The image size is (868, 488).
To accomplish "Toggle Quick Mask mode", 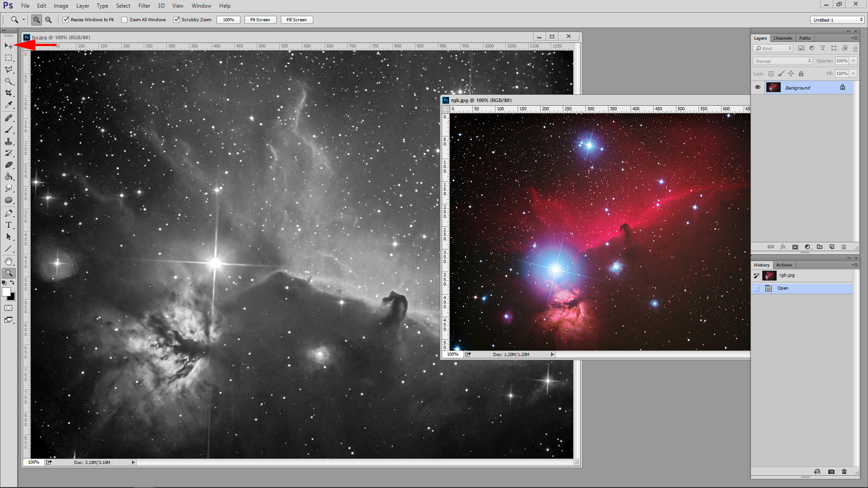I will [x=9, y=308].
